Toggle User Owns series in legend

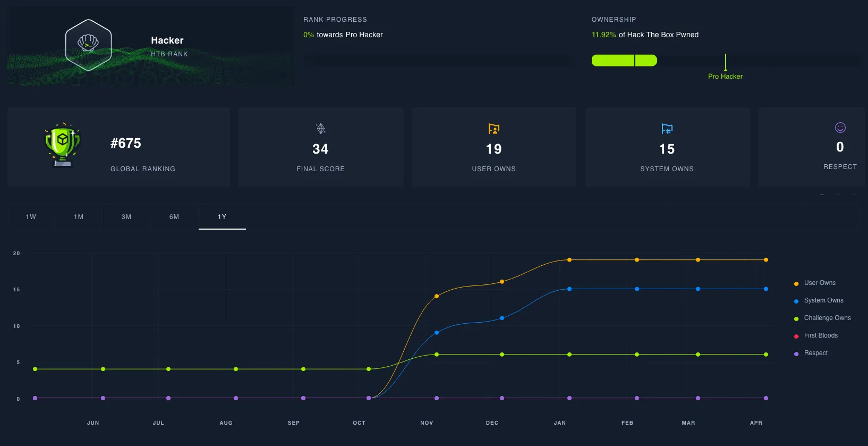819,283
